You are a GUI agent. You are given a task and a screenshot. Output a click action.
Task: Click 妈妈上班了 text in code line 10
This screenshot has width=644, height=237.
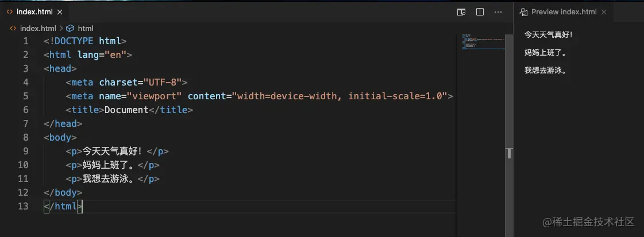[106, 165]
